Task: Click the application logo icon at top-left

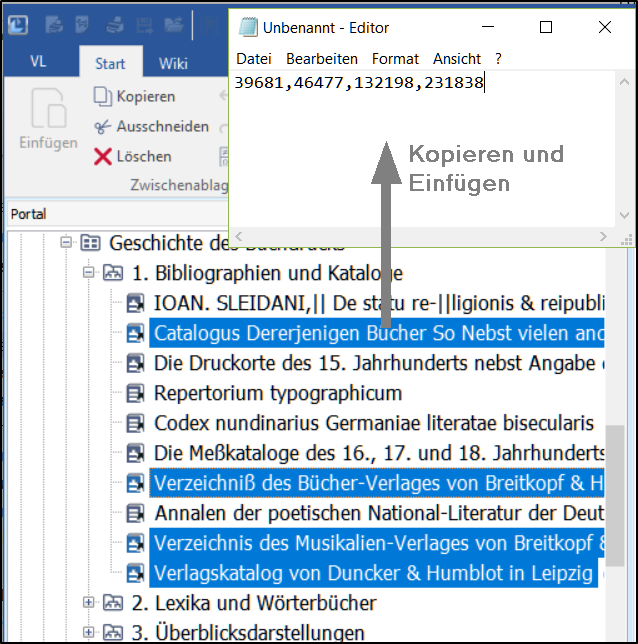Action: coord(18,26)
